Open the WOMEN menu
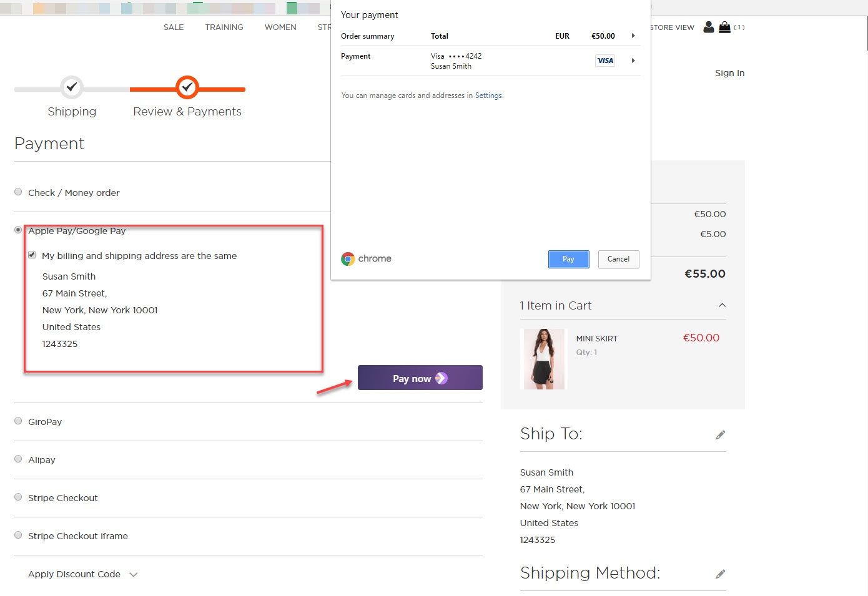The height and width of the screenshot is (596, 868). pos(280,27)
